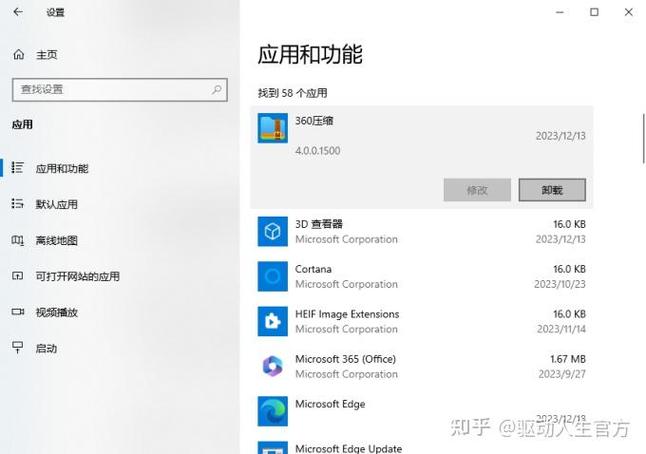Click the 设置 window title
The height and width of the screenshot is (454, 646).
(55, 12)
